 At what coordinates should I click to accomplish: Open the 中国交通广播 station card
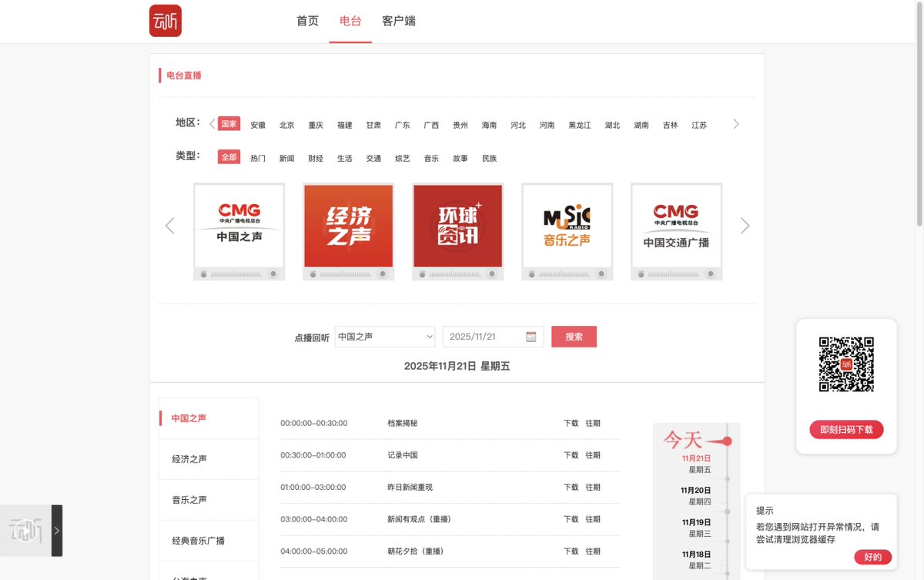pyautogui.click(x=677, y=231)
